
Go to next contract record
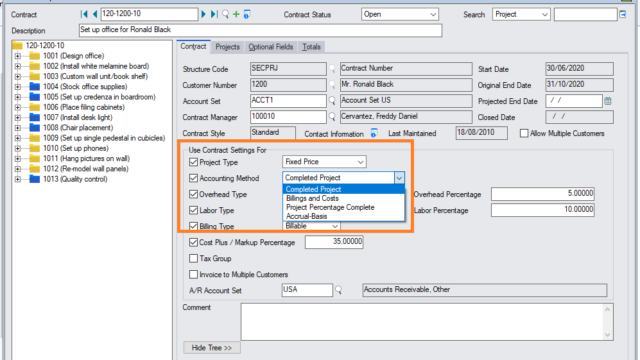point(203,14)
